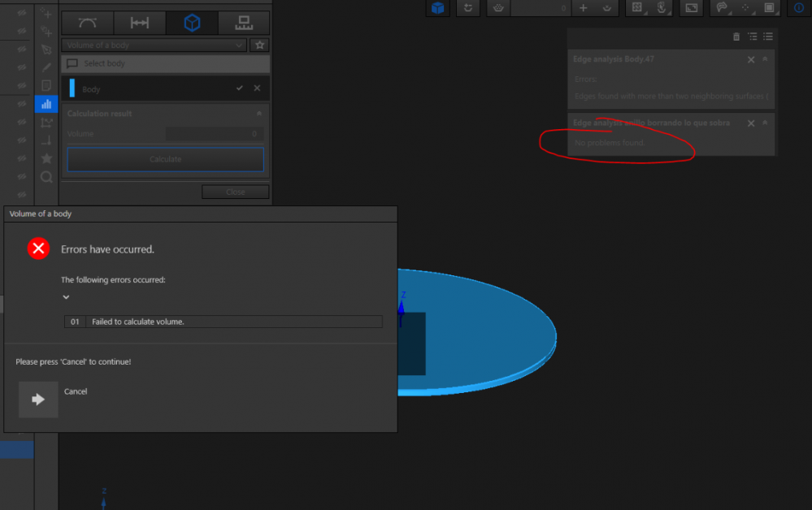The height and width of the screenshot is (510, 812).
Task: Confirm Body selection with the checkmark
Action: click(x=239, y=89)
